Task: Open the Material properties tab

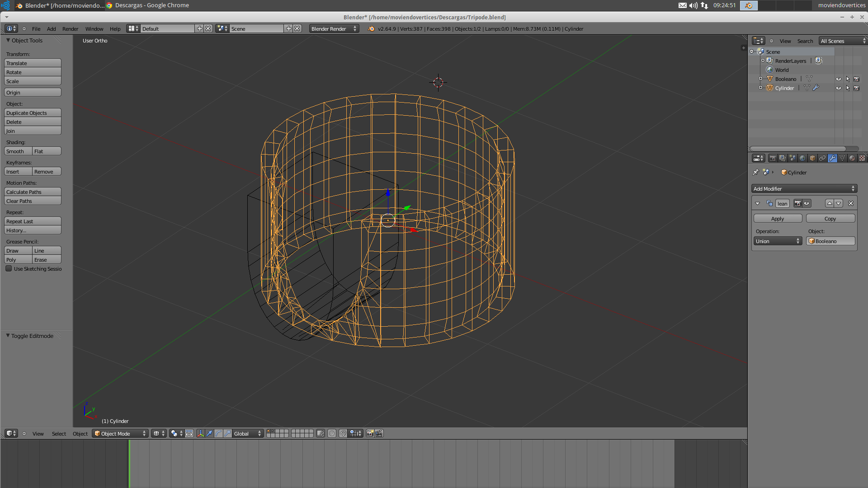Action: [852, 158]
